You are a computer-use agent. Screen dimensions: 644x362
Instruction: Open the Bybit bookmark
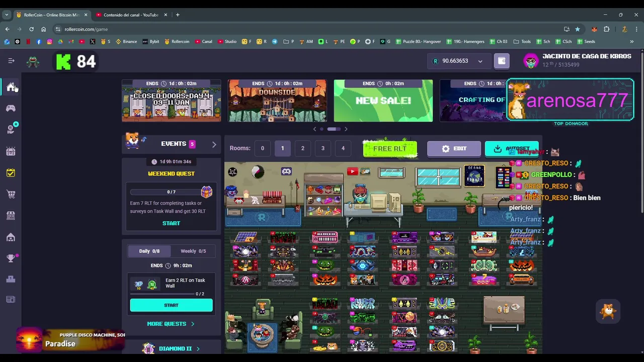[150, 42]
